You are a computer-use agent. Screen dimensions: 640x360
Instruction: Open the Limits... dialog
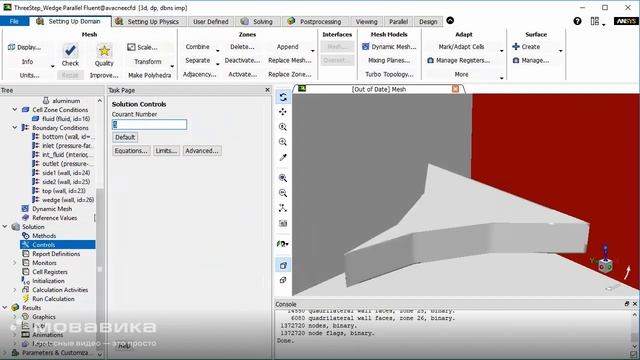[x=166, y=151]
